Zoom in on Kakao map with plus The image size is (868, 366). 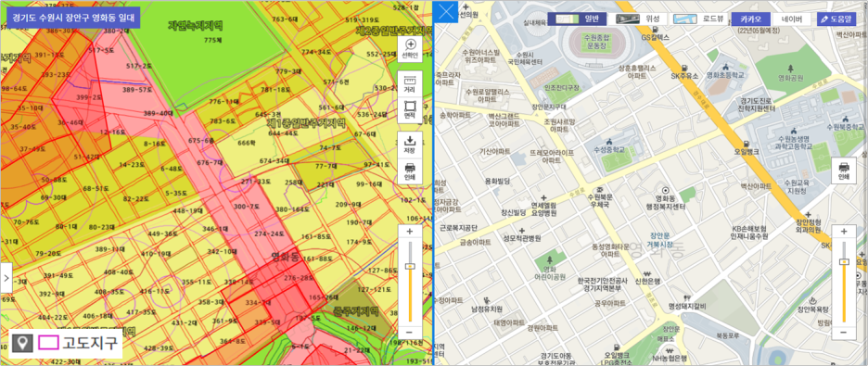[x=844, y=231]
